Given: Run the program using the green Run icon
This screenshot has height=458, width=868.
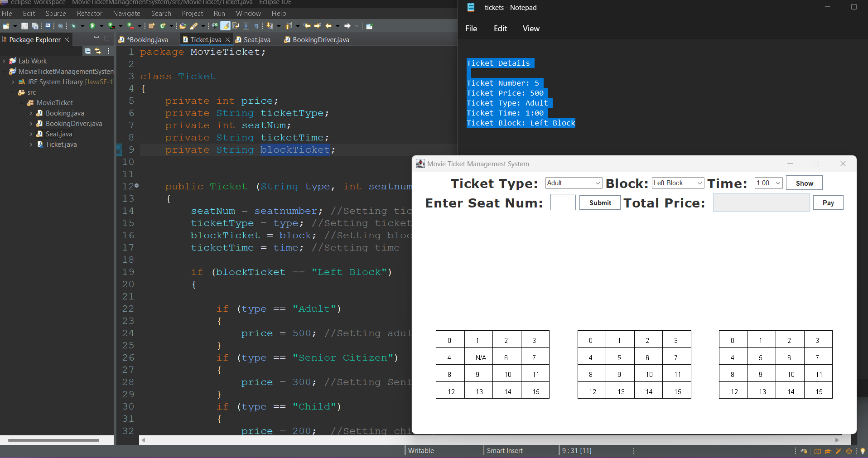Looking at the screenshot, I should tap(92, 26).
